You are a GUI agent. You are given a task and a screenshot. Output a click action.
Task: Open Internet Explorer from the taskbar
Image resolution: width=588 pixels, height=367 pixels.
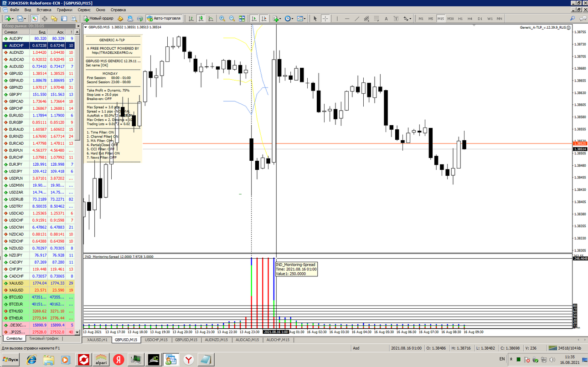tap(31, 359)
